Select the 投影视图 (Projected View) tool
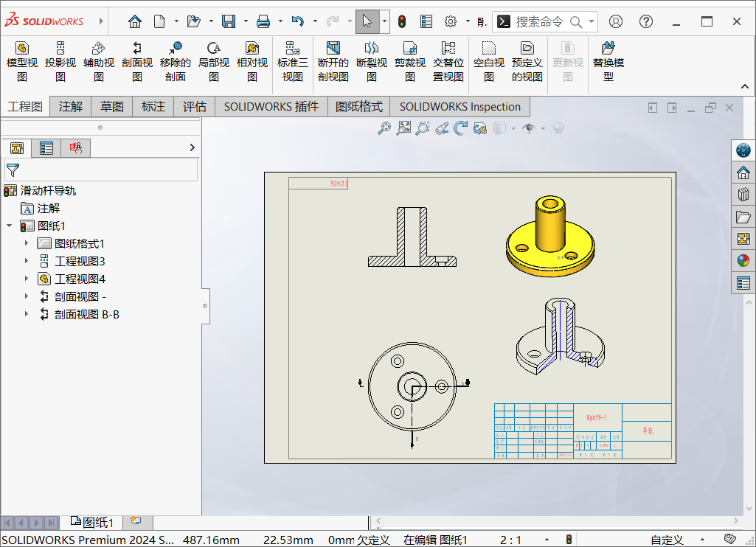Screen dimensions: 756x547 [x=60, y=60]
